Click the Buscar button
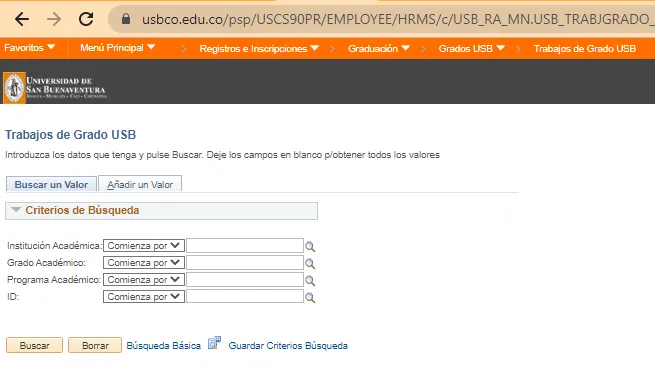The height and width of the screenshot is (387, 655). 34,346
